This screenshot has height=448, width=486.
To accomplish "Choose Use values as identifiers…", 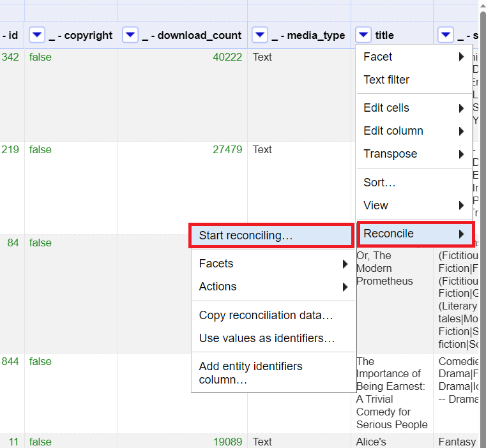I will (273, 338).
